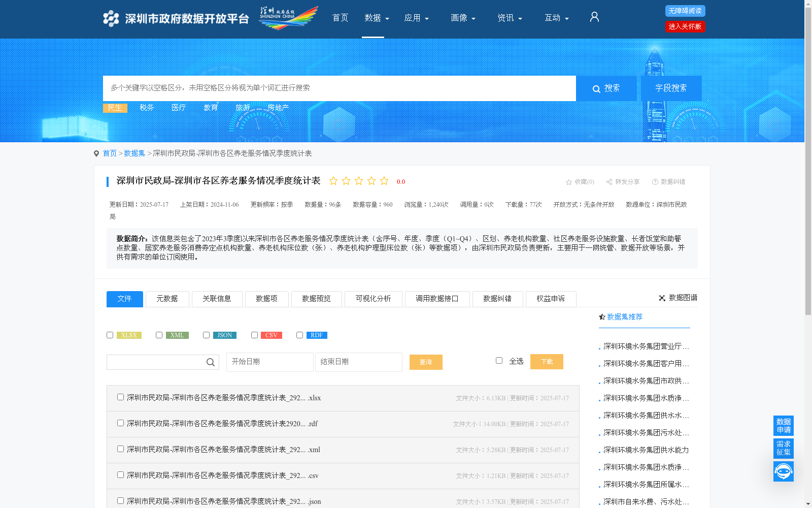Image resolution: width=812 pixels, height=508 pixels.
Task: Select the 文件 tab
Action: coord(124,299)
